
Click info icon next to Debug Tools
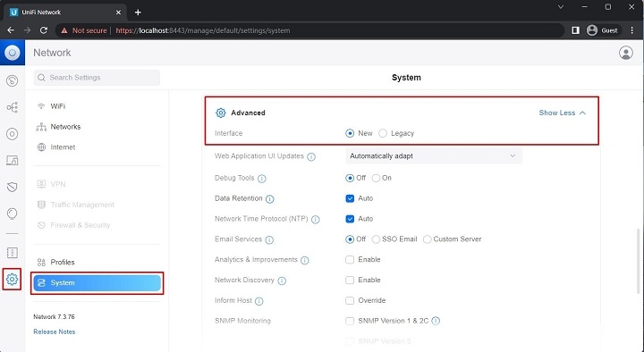261,179
